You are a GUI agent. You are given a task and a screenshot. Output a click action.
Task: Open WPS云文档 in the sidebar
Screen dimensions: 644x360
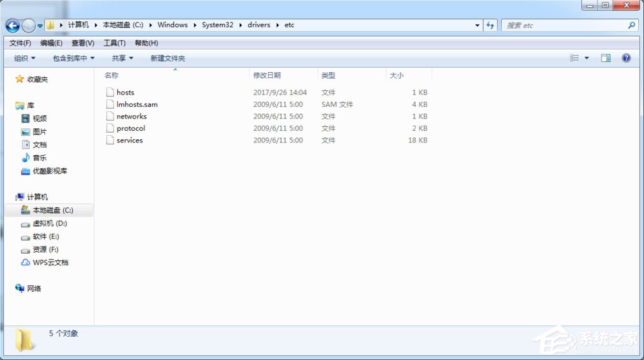pos(50,263)
